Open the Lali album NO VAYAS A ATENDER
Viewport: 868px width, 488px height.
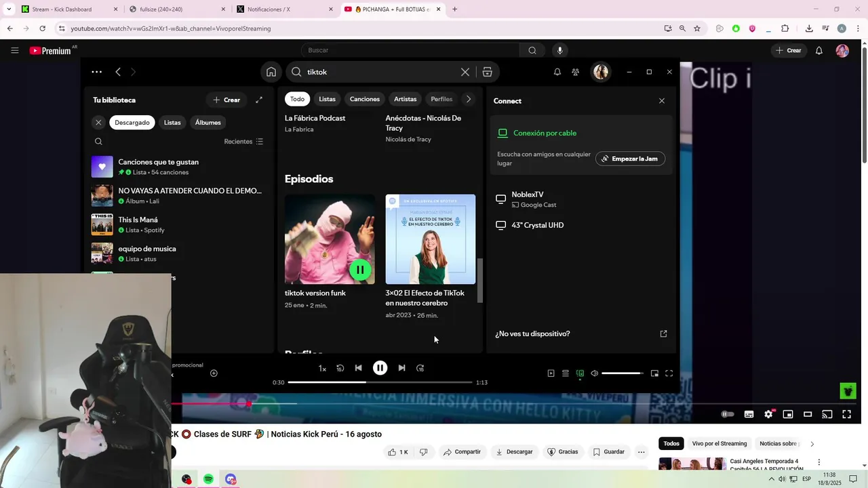[x=178, y=196]
